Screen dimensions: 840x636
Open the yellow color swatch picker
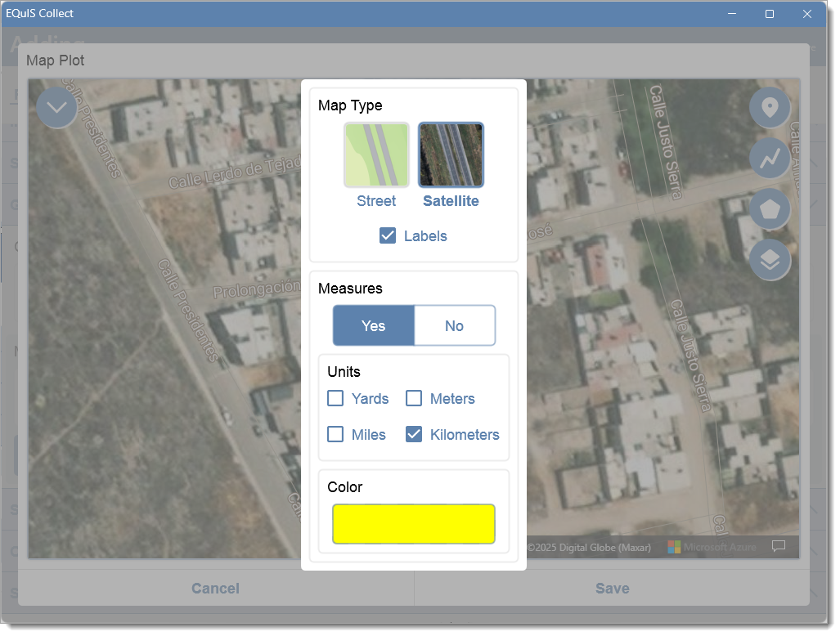click(414, 523)
